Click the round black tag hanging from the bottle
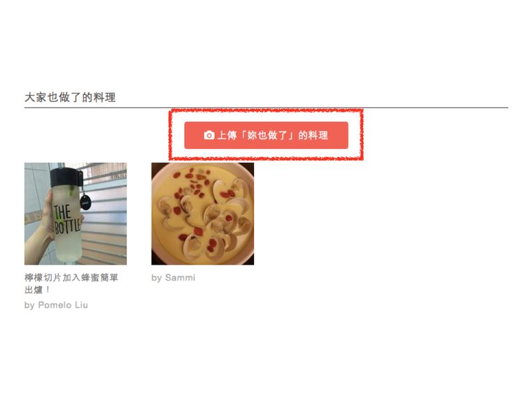The image size is (532, 399). (x=86, y=203)
